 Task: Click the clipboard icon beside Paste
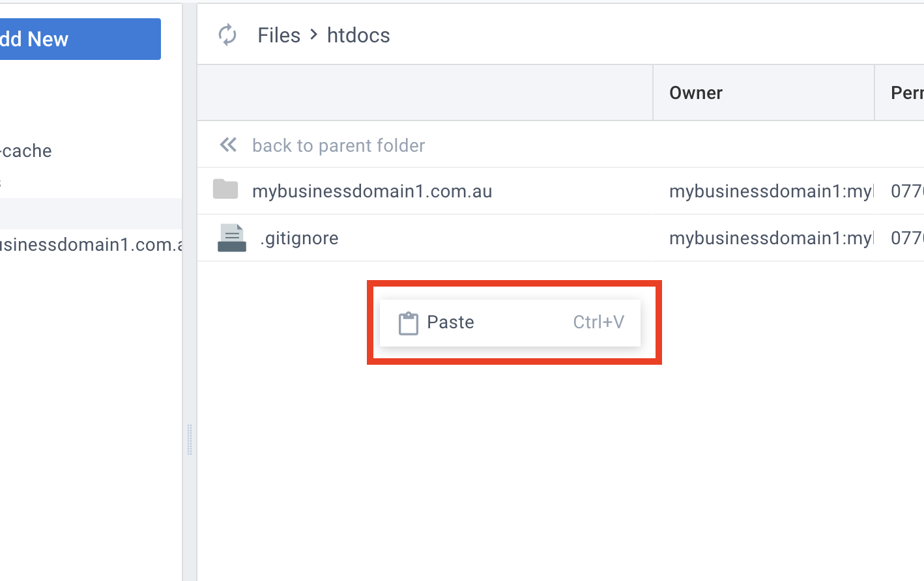coord(409,323)
